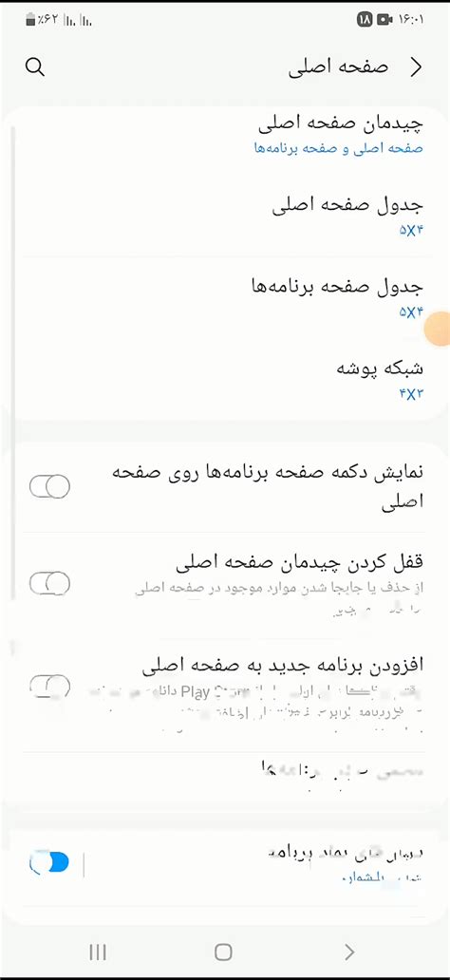Toggle افزودن برنامه جدید به صفحه اصلی switch
The height and width of the screenshot is (980, 450).
coord(49,686)
